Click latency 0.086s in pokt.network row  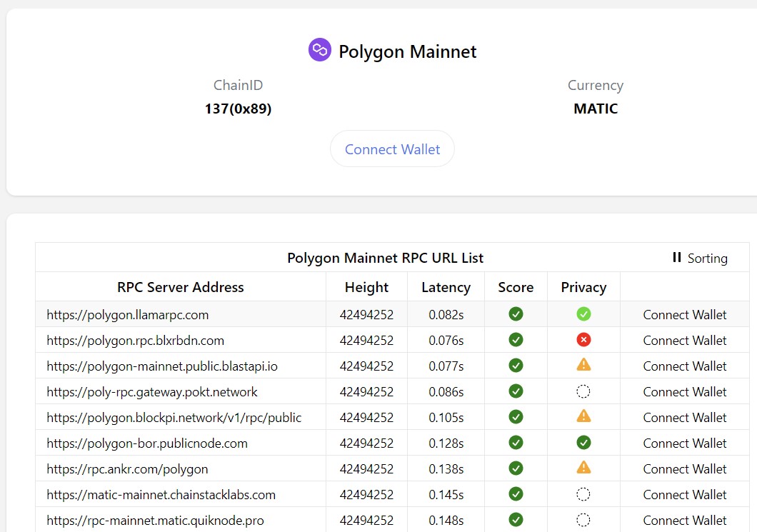[x=446, y=391]
